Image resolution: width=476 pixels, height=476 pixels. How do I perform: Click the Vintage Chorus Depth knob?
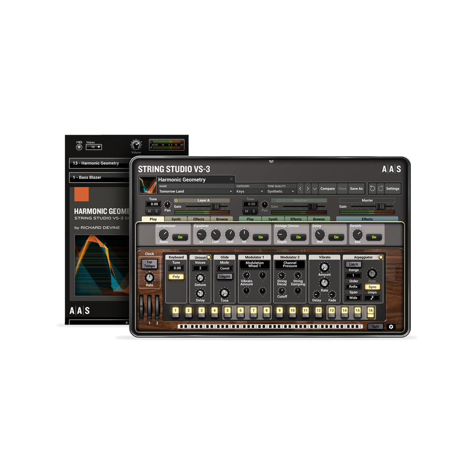(x=282, y=234)
